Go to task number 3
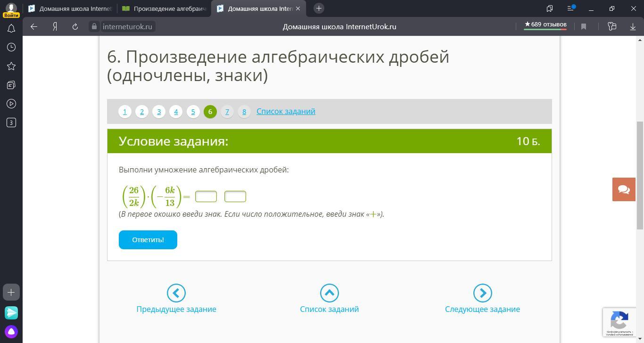Screen dimensions: 644x343 point(159,112)
